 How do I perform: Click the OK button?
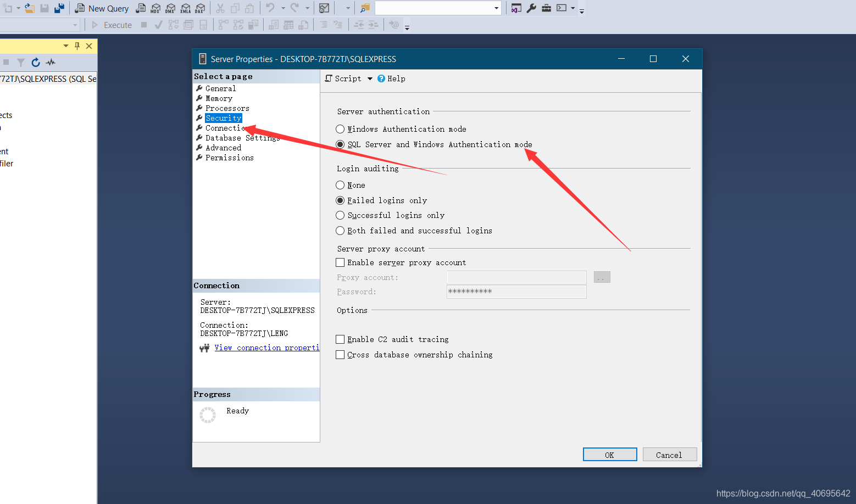point(610,455)
